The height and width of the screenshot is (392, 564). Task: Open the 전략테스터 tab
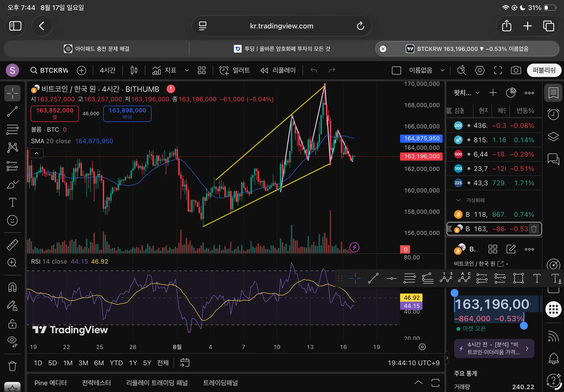97,383
